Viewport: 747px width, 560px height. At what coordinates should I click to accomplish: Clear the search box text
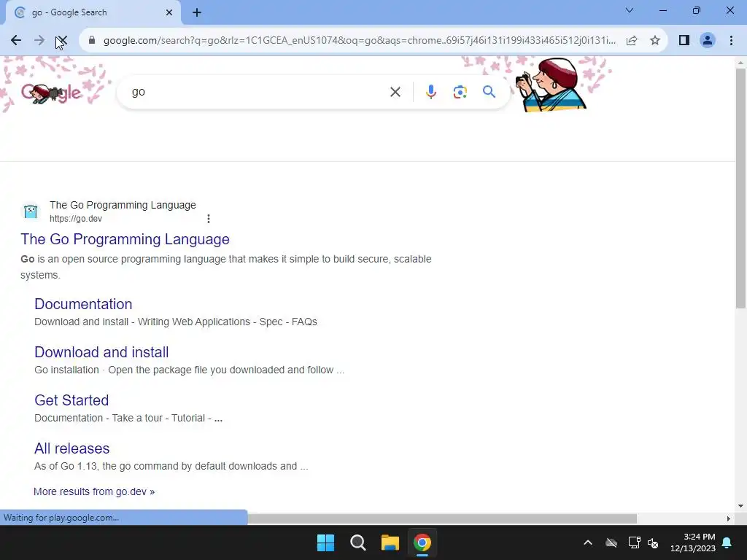point(395,92)
